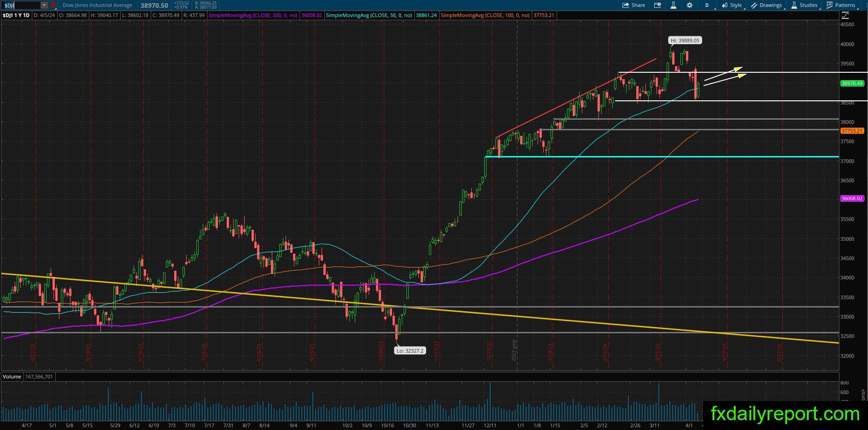The height and width of the screenshot is (430, 868).
Task: Click the volume value 167,566,701
Action: click(38, 377)
